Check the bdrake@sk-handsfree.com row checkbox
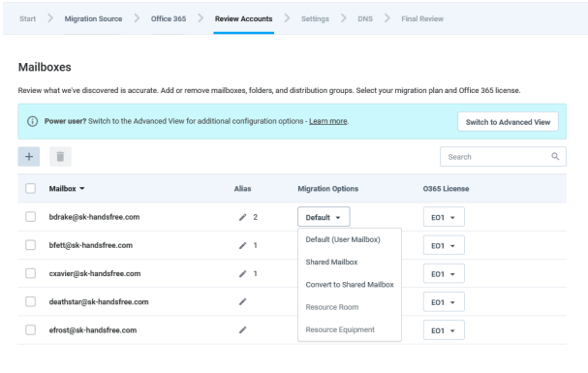Image resolution: width=588 pixels, height=373 pixels. tap(30, 217)
